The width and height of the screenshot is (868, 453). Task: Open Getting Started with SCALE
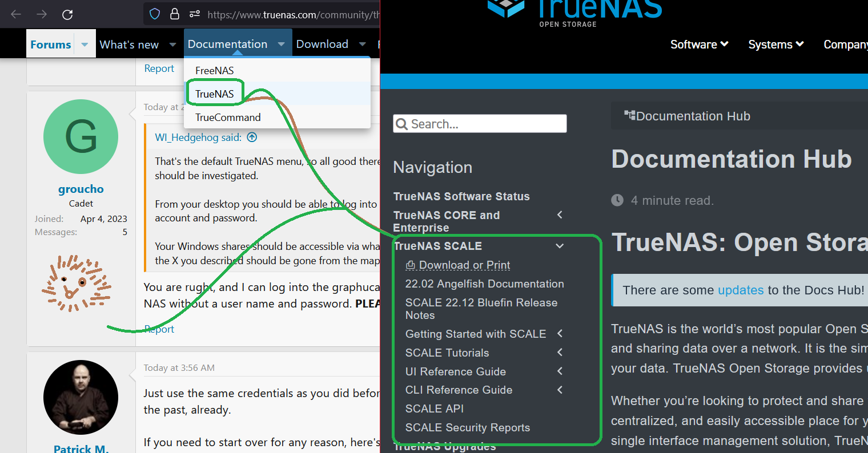pos(476,334)
